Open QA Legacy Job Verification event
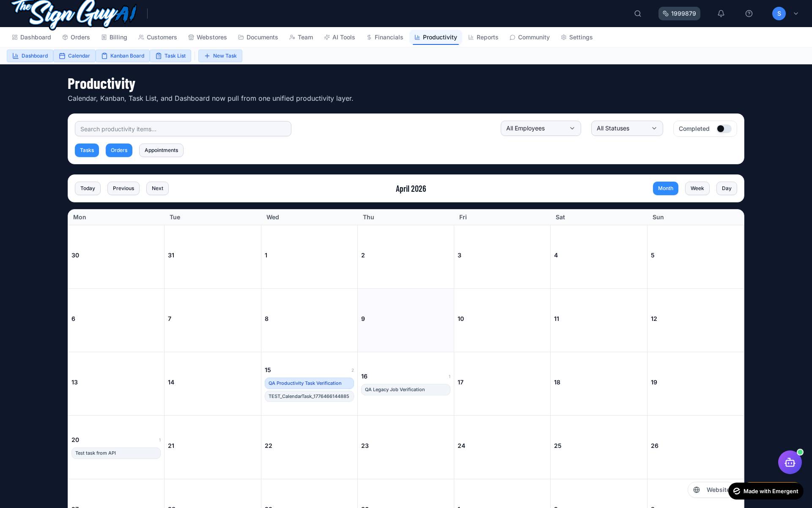 click(x=406, y=389)
